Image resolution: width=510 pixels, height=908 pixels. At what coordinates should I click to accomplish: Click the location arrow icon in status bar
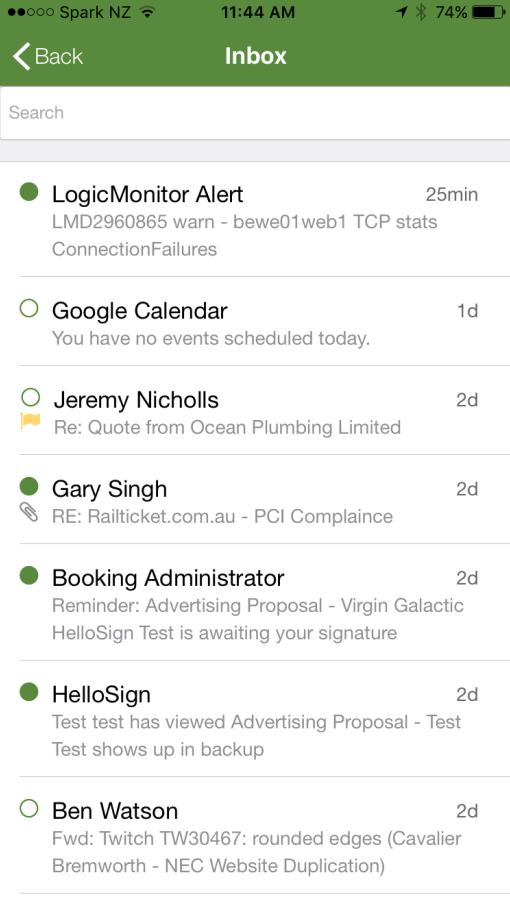(x=401, y=12)
